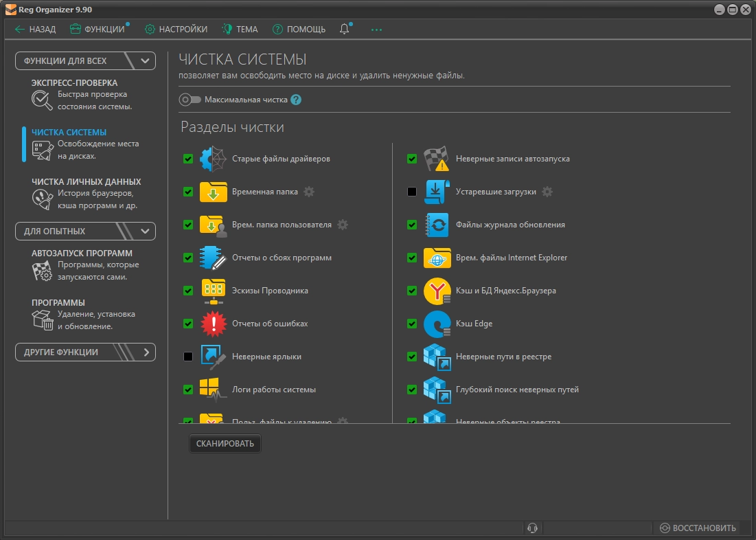This screenshot has width=756, height=540.
Task: Collapse the ДЛЯ ОПЫТНЫХ section
Action: (x=145, y=231)
